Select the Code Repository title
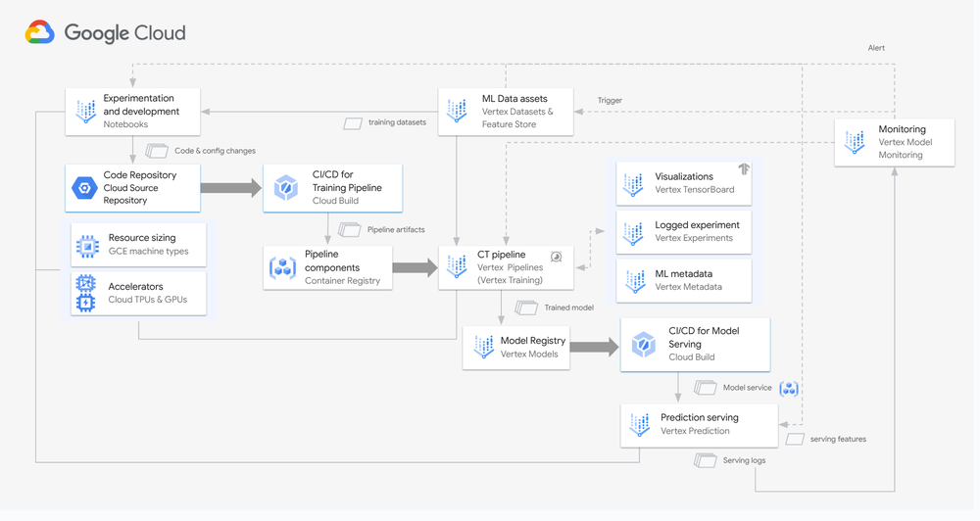Screen dimensions: 980x521 point(140,175)
